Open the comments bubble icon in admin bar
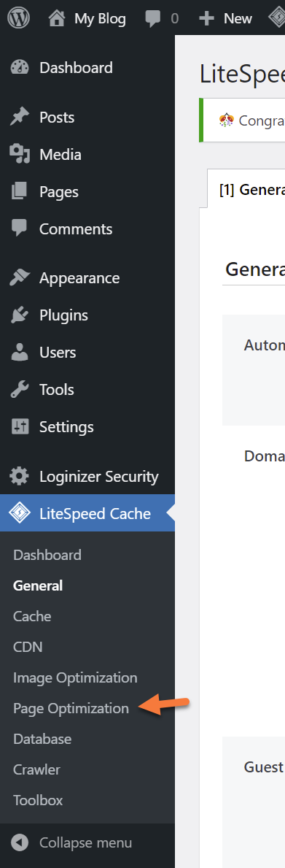The width and height of the screenshot is (285, 868). (x=153, y=19)
